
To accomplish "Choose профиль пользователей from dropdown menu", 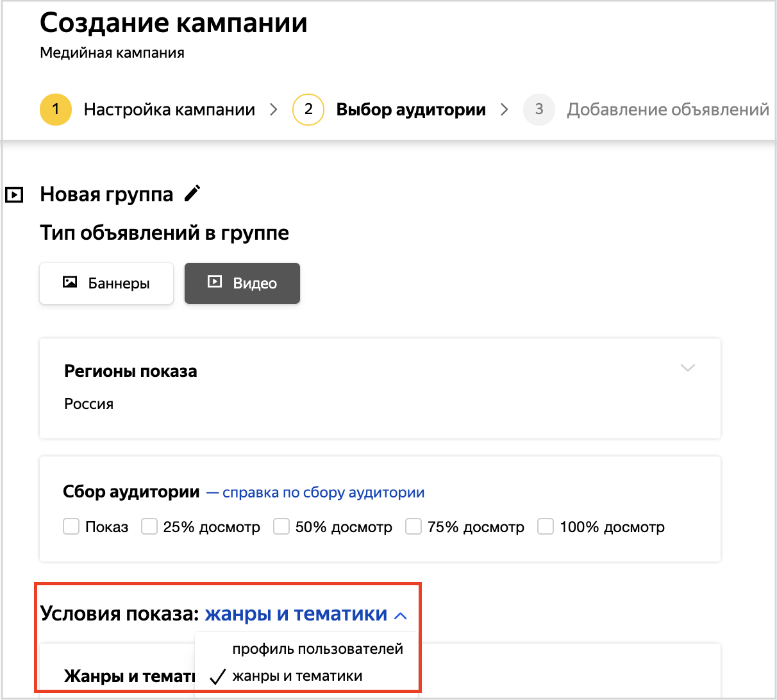I will 317,649.
